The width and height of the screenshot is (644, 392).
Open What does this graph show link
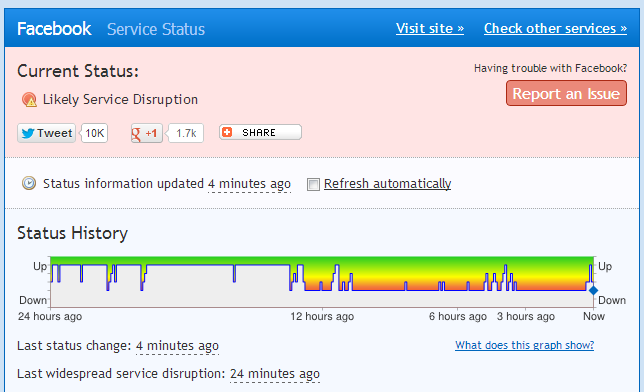524,345
